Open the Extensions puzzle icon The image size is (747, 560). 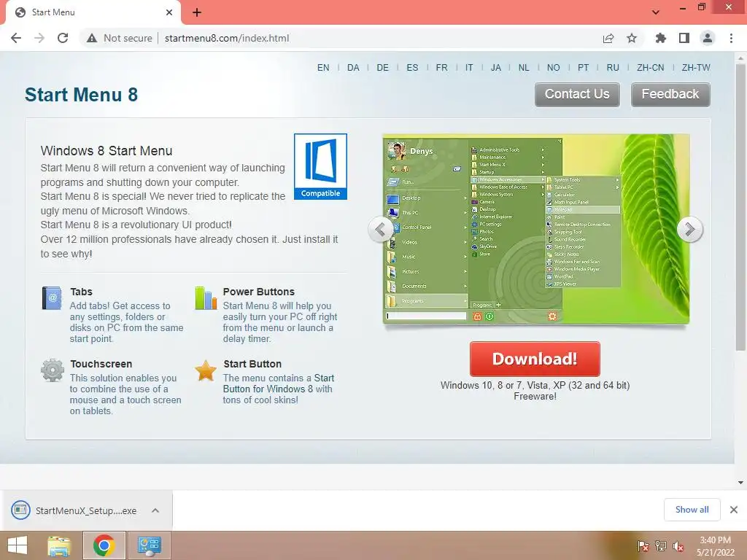click(x=661, y=38)
